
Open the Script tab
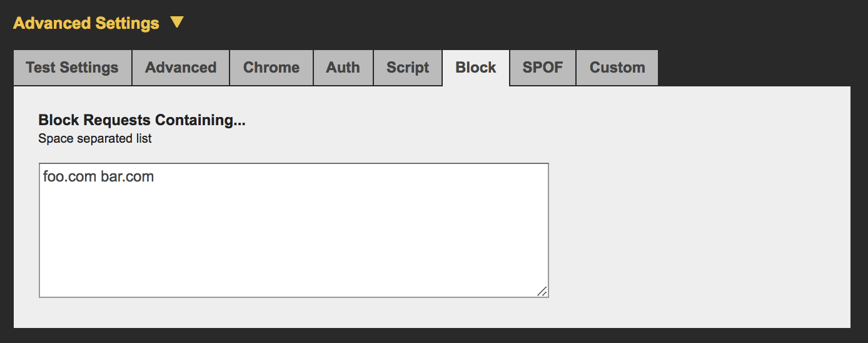408,68
